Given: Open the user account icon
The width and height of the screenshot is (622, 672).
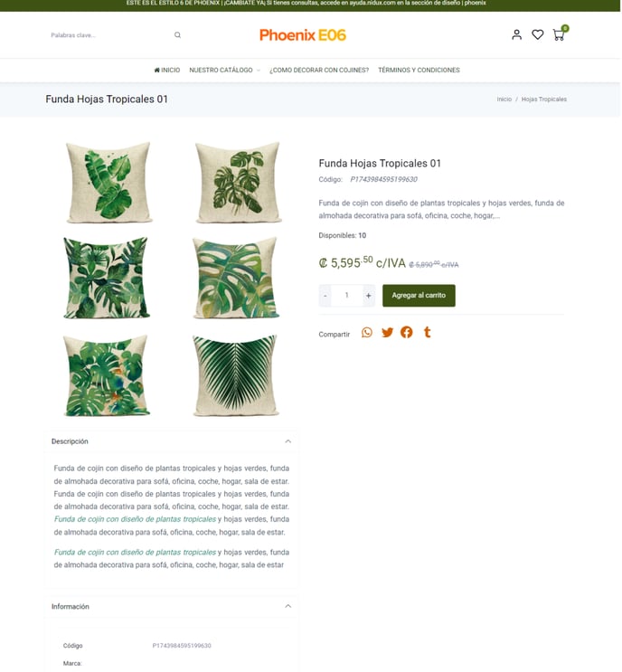Looking at the screenshot, I should [x=516, y=34].
